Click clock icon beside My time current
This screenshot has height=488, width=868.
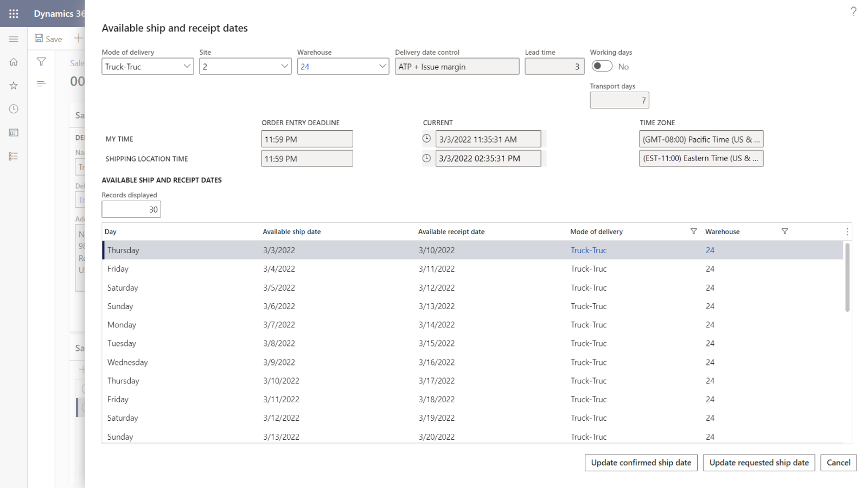[427, 139]
